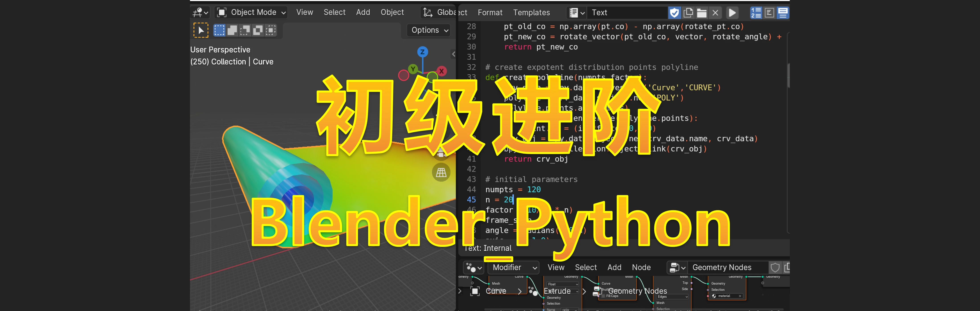Click the X axis handle on the navigation gizmo

tap(441, 71)
